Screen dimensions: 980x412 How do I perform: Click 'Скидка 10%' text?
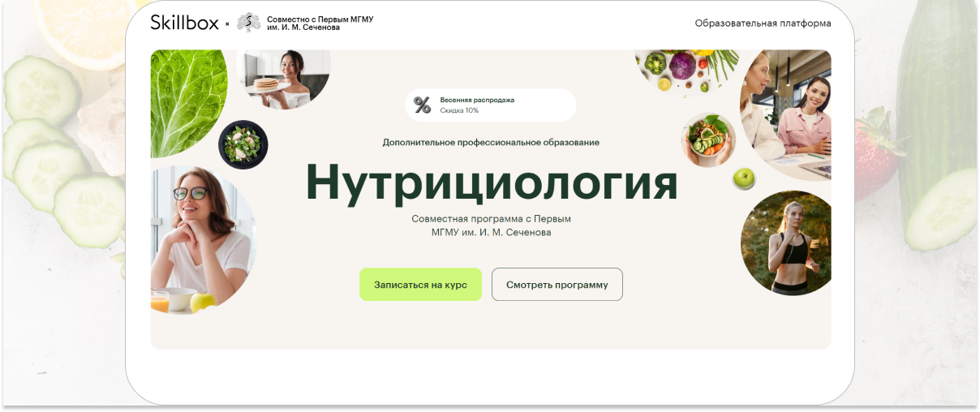[x=459, y=110]
